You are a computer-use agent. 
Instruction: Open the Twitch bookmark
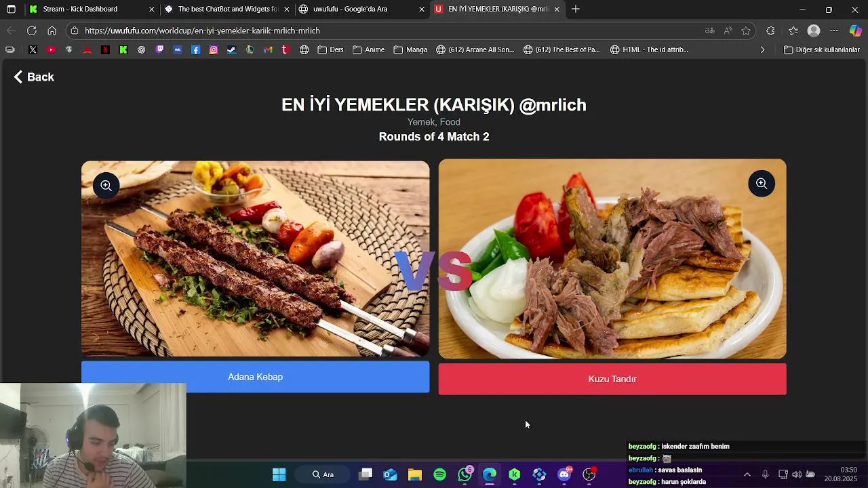tap(159, 49)
